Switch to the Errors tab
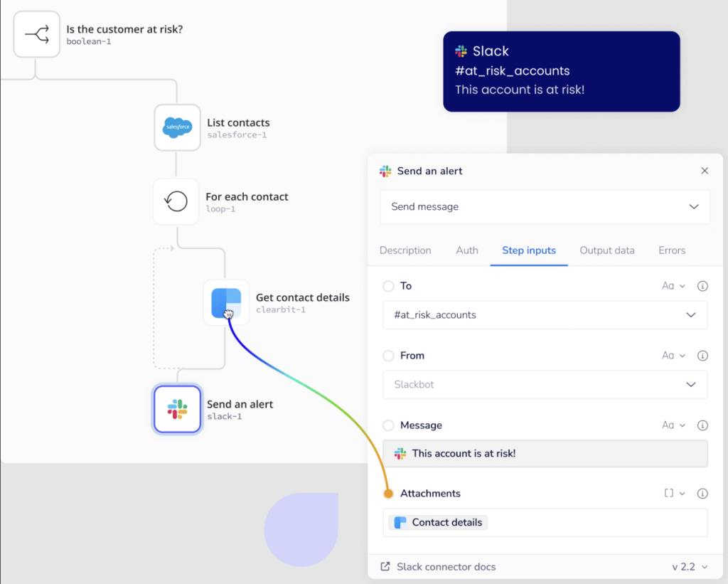 (672, 250)
